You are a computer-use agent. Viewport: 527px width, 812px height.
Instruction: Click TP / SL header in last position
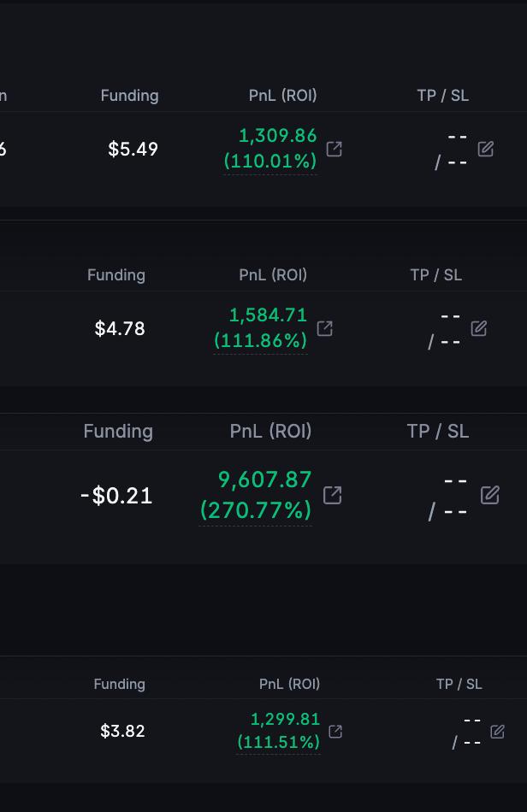(x=459, y=684)
